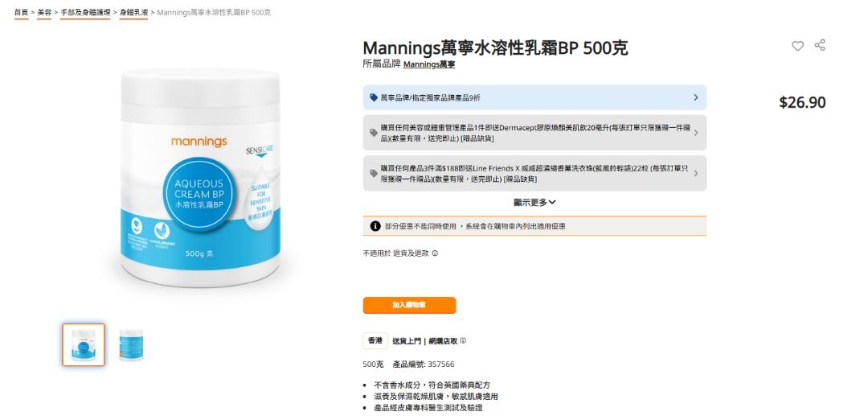The height and width of the screenshot is (420, 868).
Task: Open the Mannings萬寧 brand link
Action: click(x=429, y=65)
